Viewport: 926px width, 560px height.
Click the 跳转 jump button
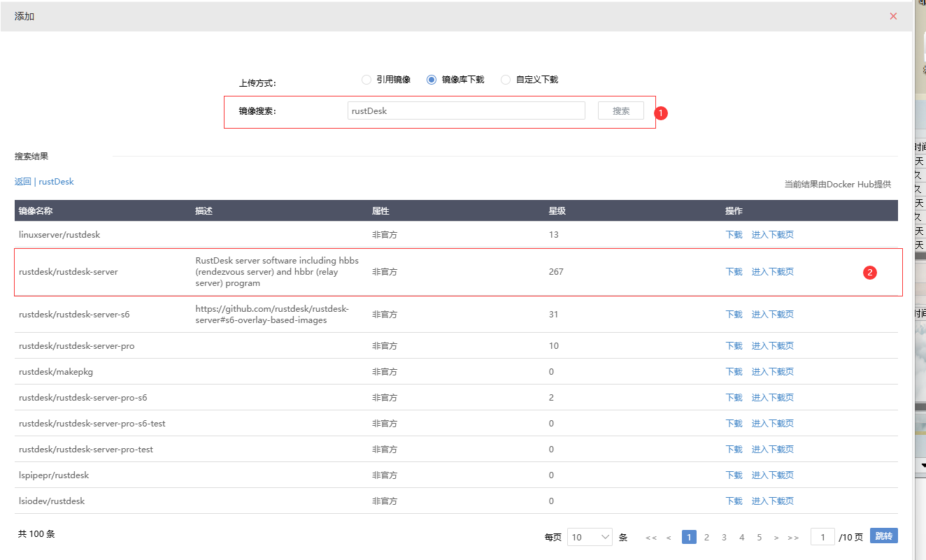click(884, 536)
